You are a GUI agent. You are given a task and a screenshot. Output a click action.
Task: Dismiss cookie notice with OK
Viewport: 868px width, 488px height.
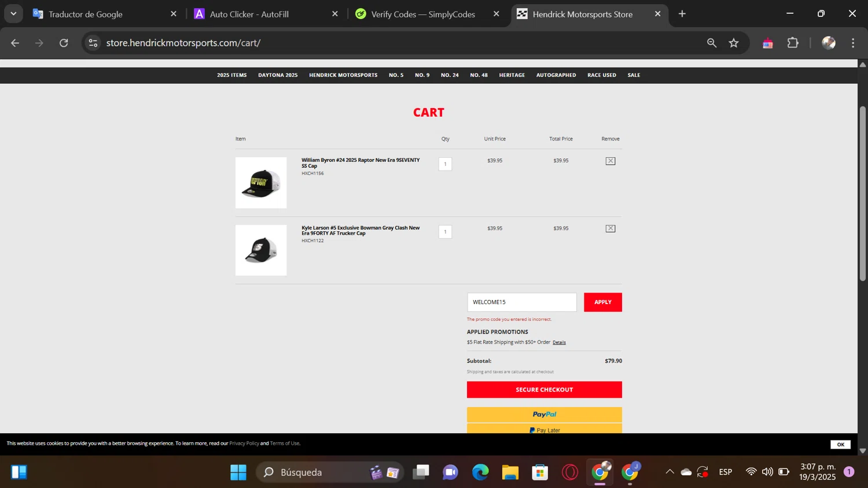(x=840, y=445)
